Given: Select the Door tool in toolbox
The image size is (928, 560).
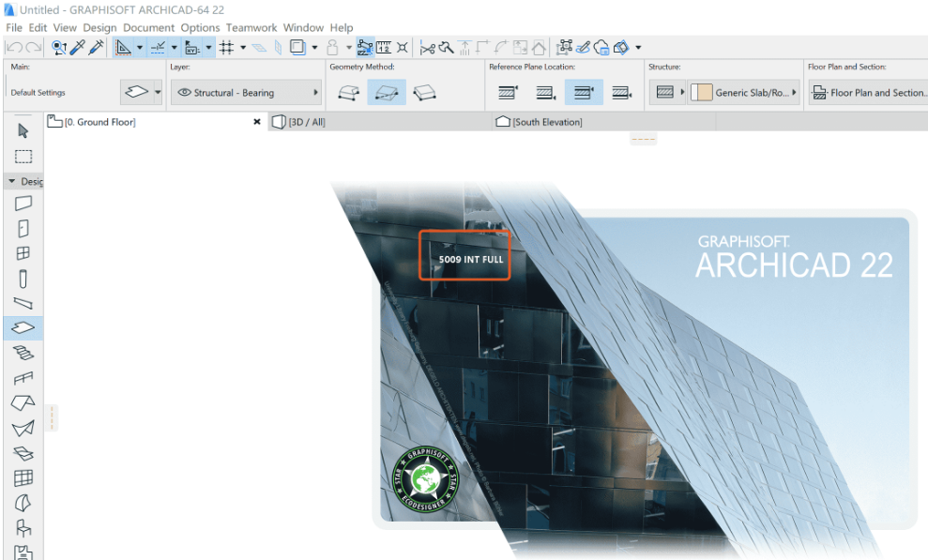Looking at the screenshot, I should click(x=23, y=228).
